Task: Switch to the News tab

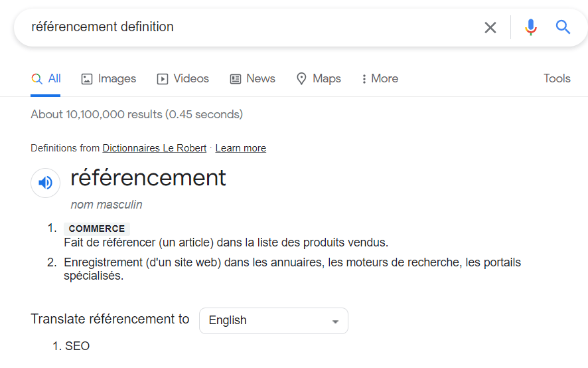Action: 260,79
